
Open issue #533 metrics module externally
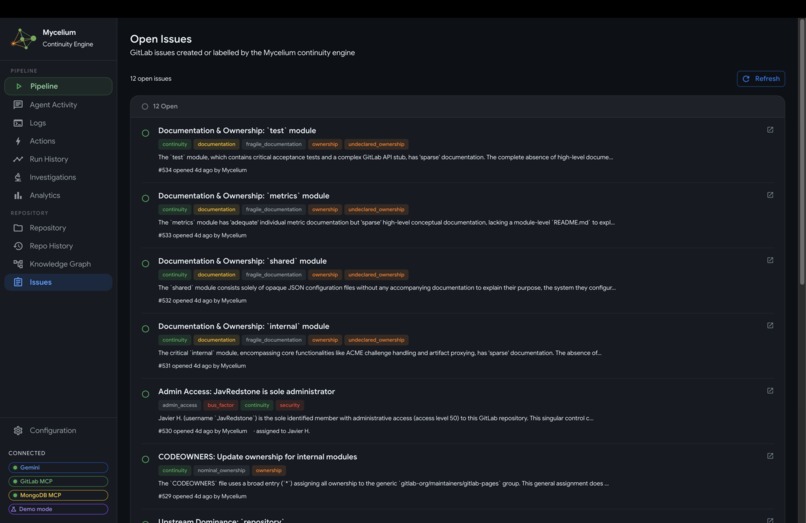(x=770, y=195)
